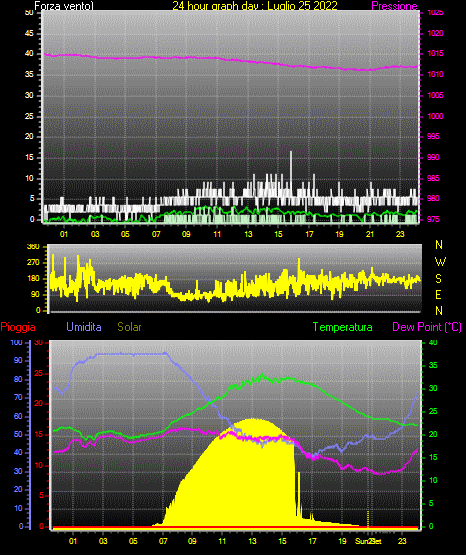The height and width of the screenshot is (555, 466).
Task: Click the S compass label on direction chart
Action: coord(438,279)
